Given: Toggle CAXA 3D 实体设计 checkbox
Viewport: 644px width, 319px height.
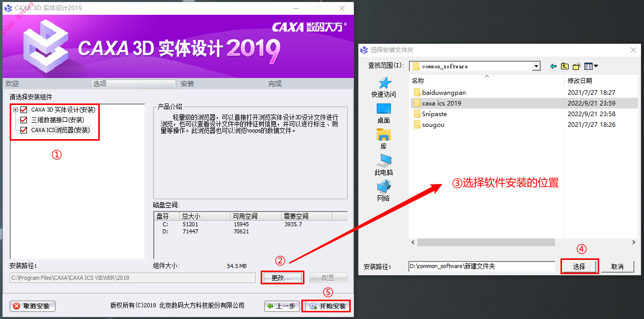Looking at the screenshot, I should click(x=23, y=110).
